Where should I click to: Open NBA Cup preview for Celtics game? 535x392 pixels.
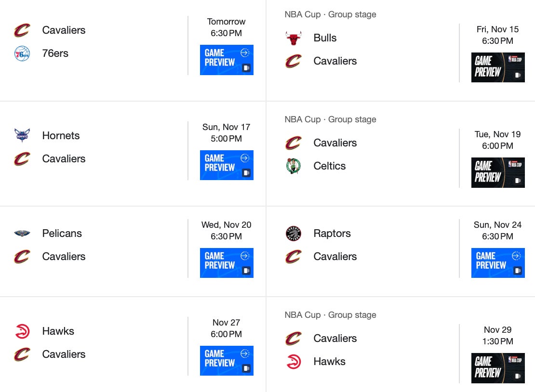tap(498, 172)
